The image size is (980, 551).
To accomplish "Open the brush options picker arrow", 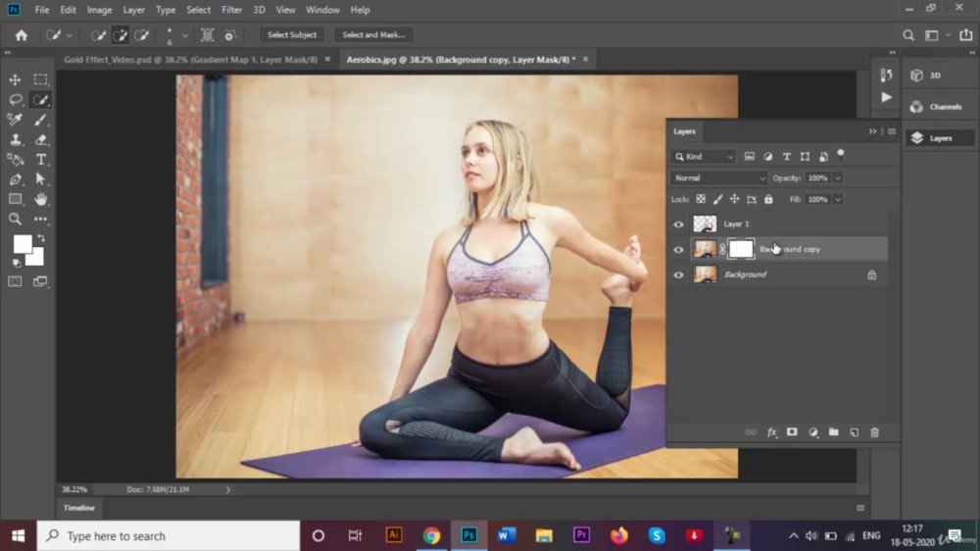I will [x=184, y=35].
